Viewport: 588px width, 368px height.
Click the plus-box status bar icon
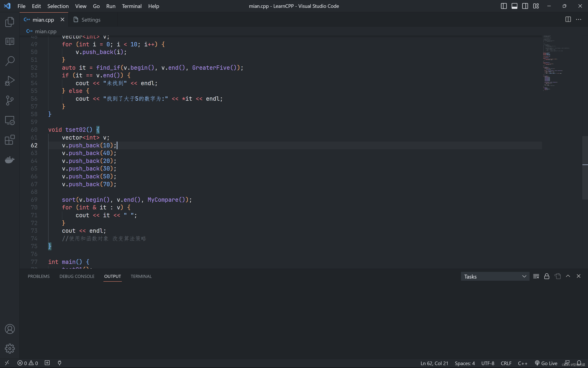click(x=47, y=363)
